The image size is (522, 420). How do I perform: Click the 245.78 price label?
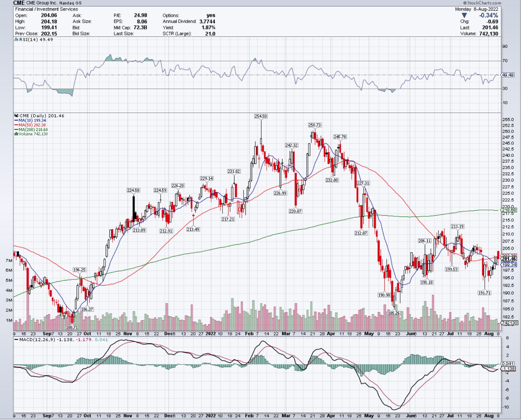340,137
